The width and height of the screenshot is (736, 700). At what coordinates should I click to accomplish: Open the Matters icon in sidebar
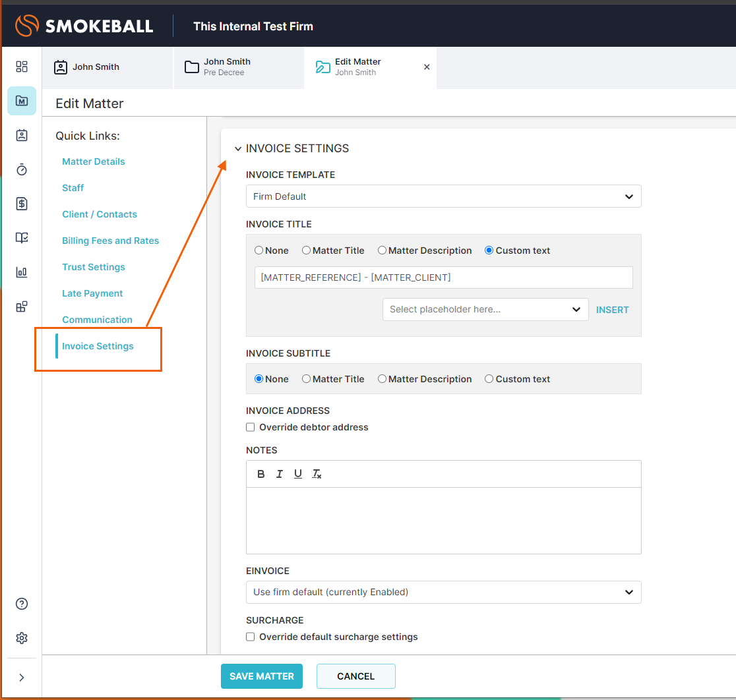click(x=22, y=101)
